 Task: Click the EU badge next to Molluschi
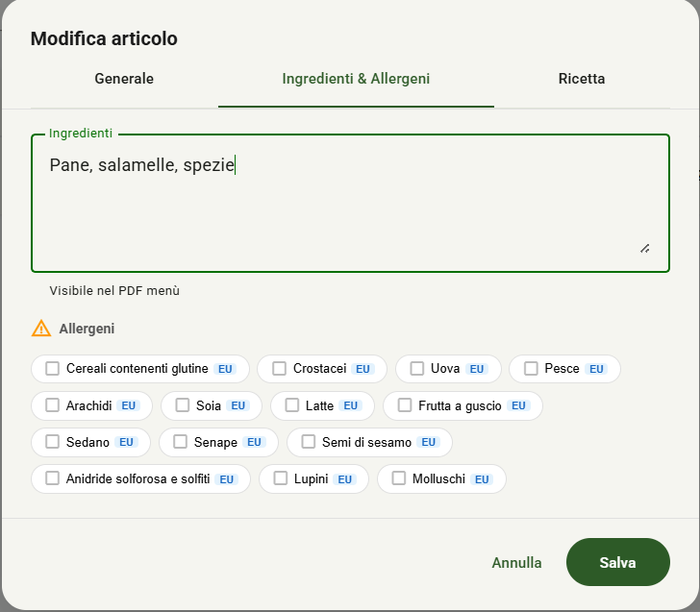tap(482, 479)
